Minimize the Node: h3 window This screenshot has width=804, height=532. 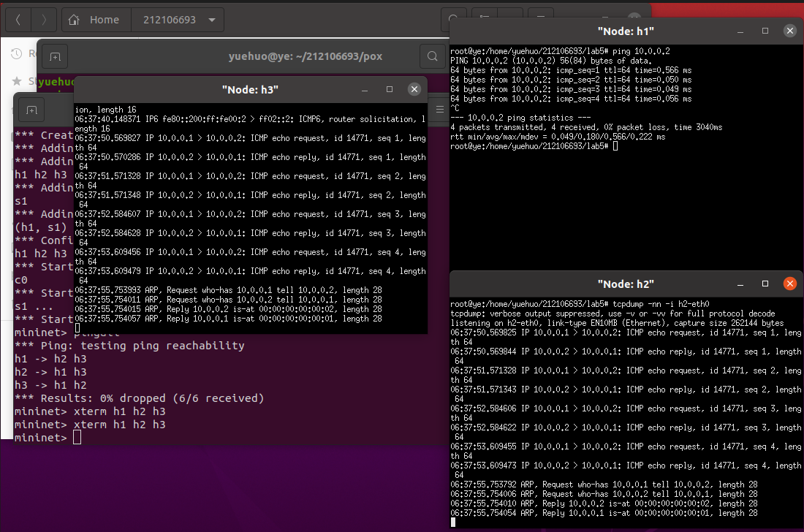(365, 90)
